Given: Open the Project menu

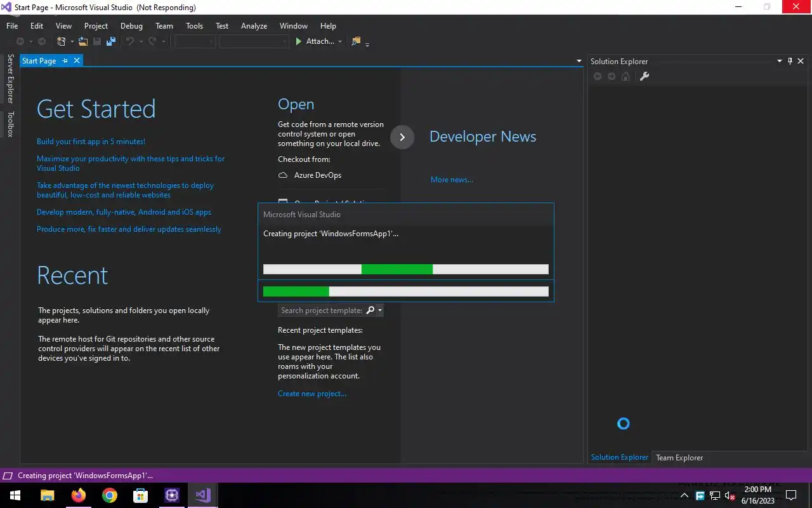Looking at the screenshot, I should tap(96, 26).
